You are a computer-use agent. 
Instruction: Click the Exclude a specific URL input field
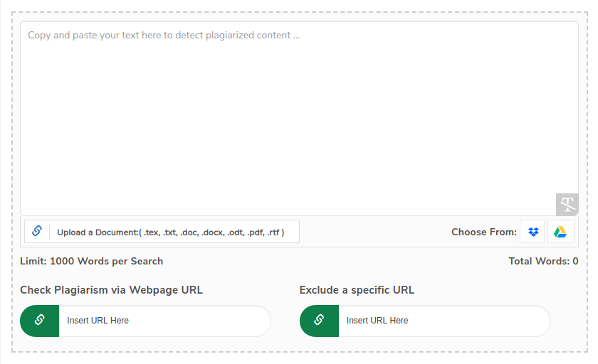[x=444, y=321]
